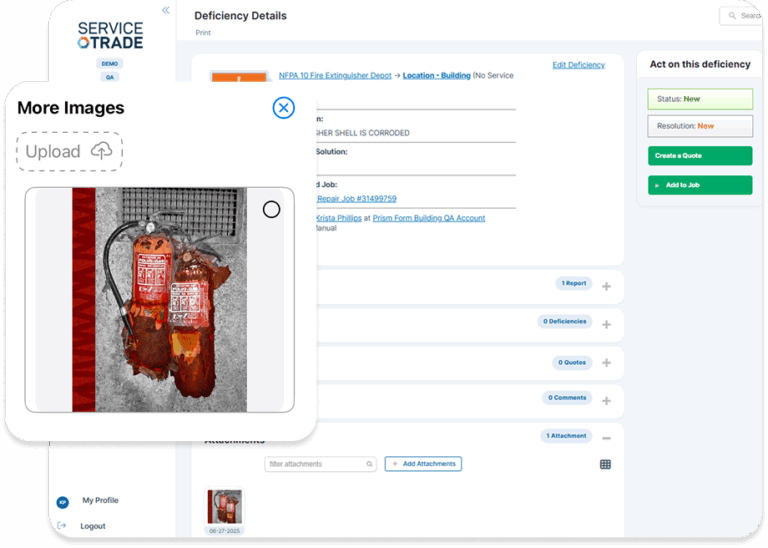Click the top-right search magnifier icon

(x=732, y=16)
